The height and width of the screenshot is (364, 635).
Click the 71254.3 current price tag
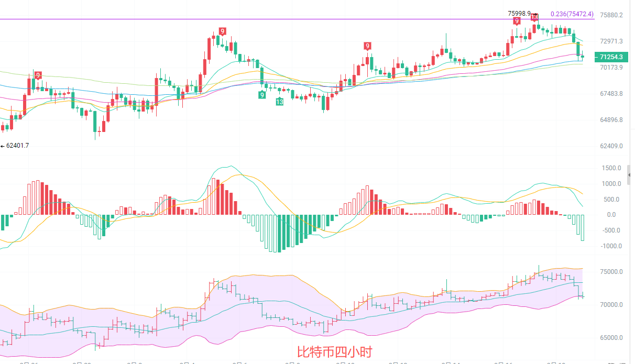coord(611,57)
